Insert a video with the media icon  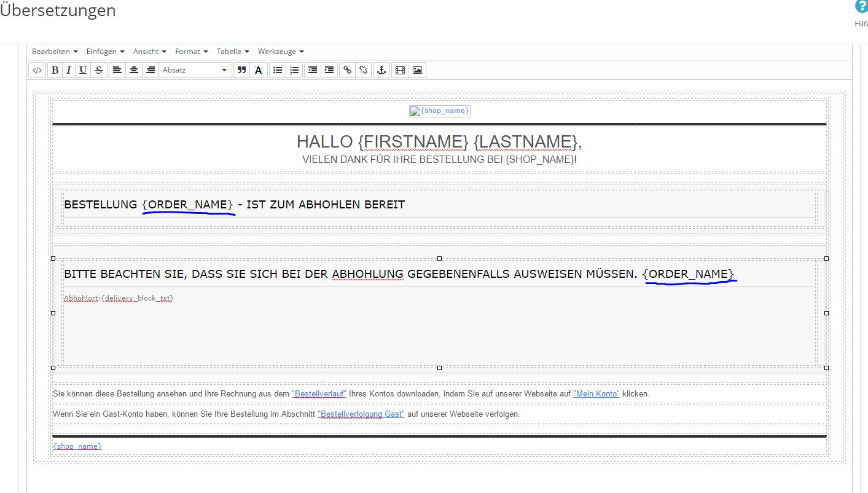[401, 70]
